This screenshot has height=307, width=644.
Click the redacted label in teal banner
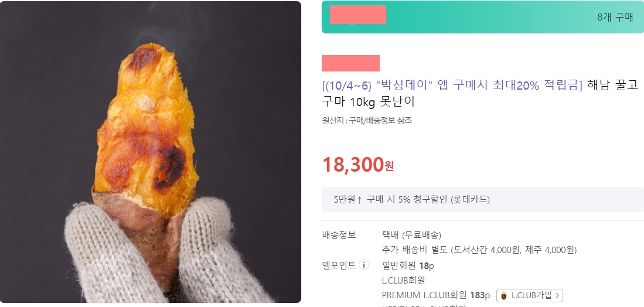tap(357, 15)
